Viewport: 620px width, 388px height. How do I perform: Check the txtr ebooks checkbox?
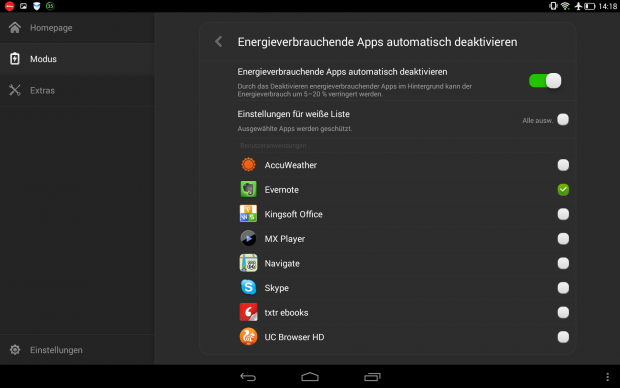point(563,312)
